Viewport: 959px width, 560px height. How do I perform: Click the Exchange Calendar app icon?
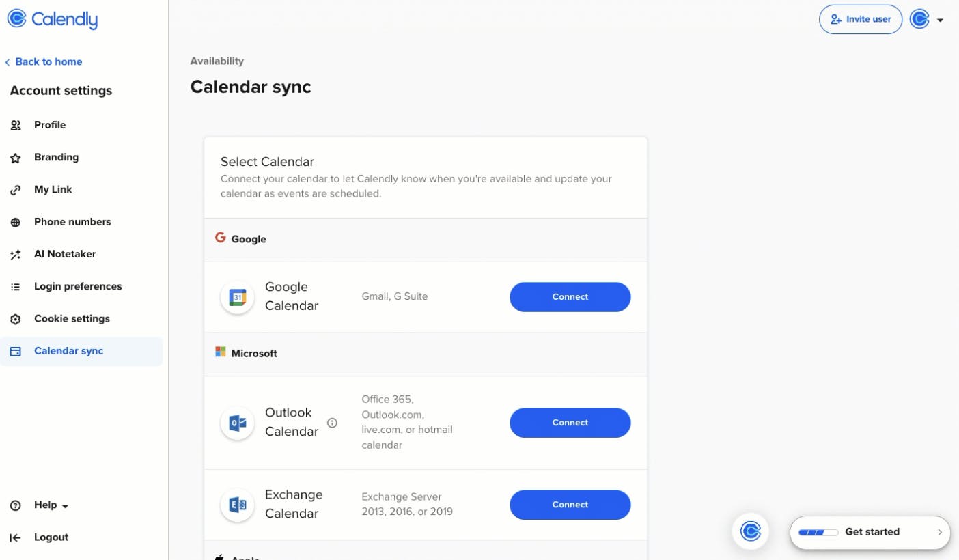click(237, 505)
